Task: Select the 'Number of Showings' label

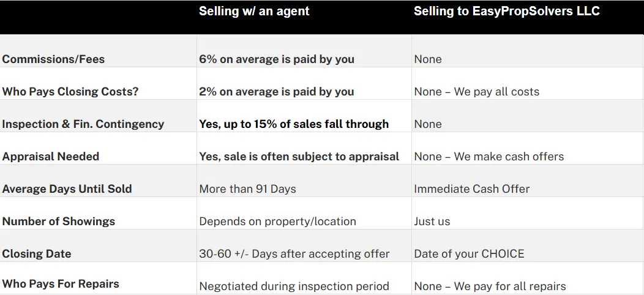Action: point(59,222)
